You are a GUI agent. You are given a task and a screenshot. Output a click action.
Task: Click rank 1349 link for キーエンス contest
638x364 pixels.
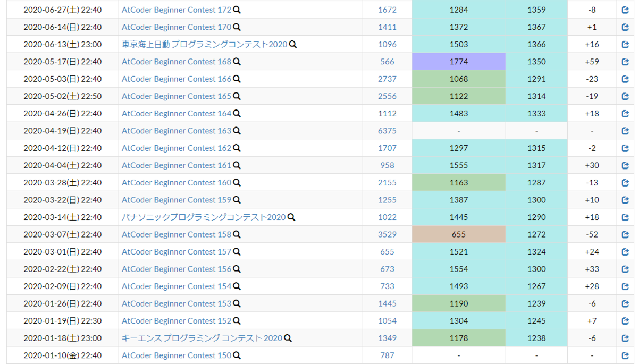pyautogui.click(x=388, y=338)
